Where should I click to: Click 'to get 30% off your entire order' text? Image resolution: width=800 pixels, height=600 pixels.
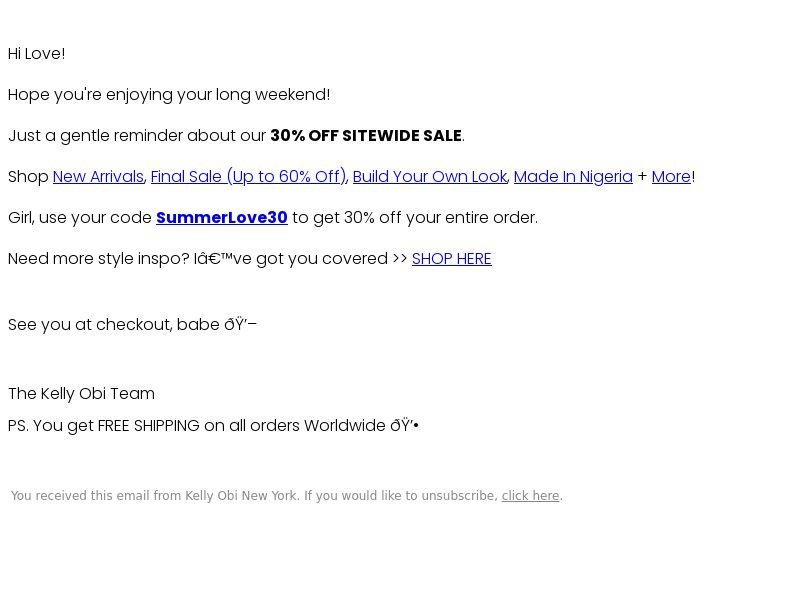(415, 218)
